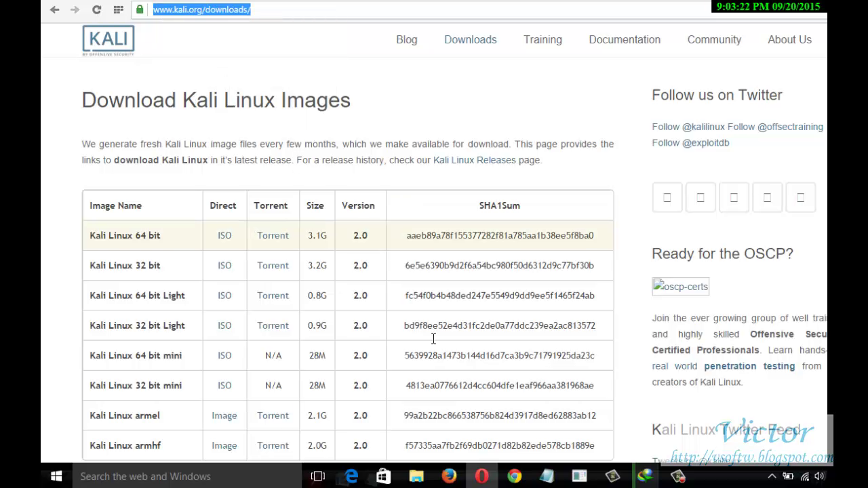
Task: Click the Kali logo in the header
Action: pos(108,40)
